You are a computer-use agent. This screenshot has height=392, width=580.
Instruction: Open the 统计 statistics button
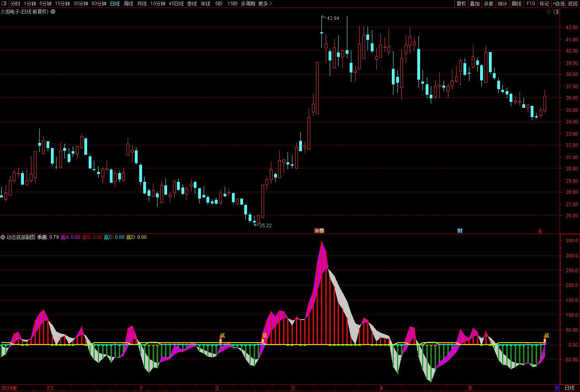click(502, 4)
